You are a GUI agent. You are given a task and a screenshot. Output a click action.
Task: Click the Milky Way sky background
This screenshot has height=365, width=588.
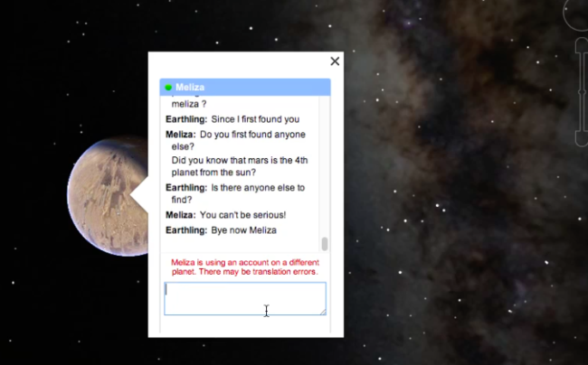(x=452, y=226)
